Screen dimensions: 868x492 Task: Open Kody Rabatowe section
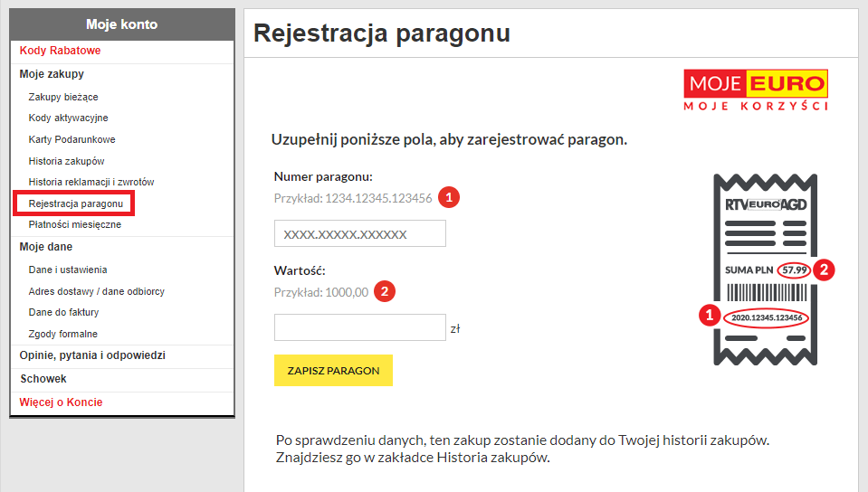pyautogui.click(x=60, y=51)
